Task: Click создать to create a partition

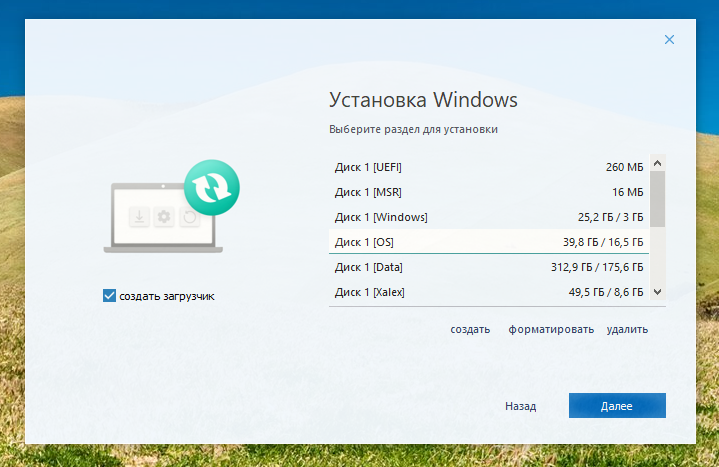Action: 470,329
